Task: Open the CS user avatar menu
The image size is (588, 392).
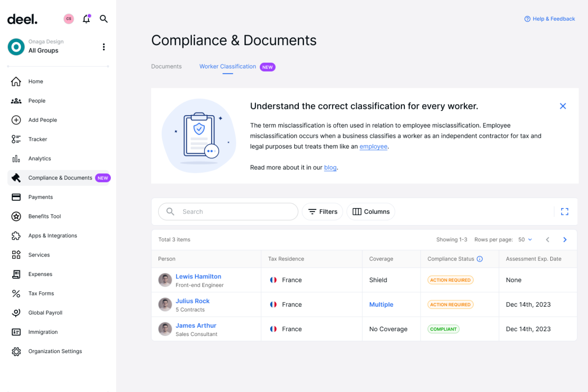Action: click(69, 19)
